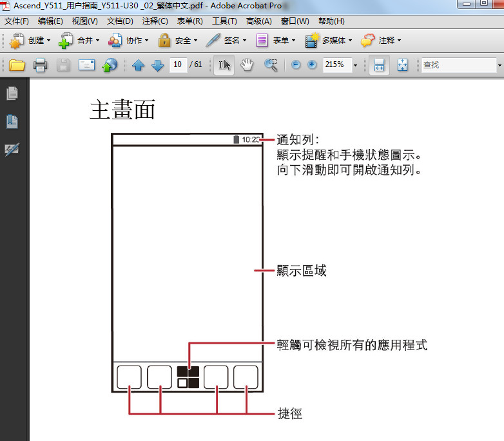This screenshot has width=504, height=441.
Task: Click the Collaborate people icon
Action: click(115, 41)
